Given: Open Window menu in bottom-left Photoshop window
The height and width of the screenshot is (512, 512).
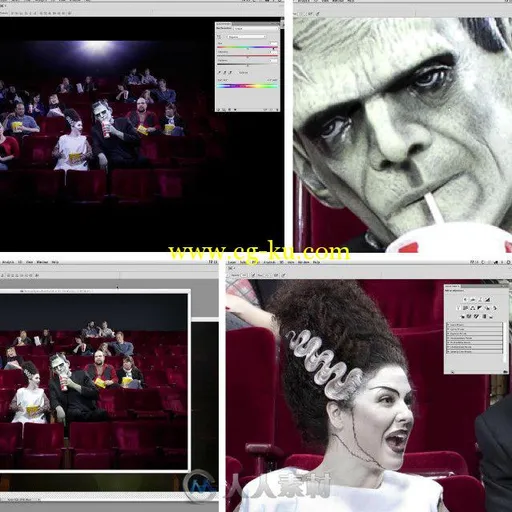Looking at the screenshot, I should [x=42, y=262].
